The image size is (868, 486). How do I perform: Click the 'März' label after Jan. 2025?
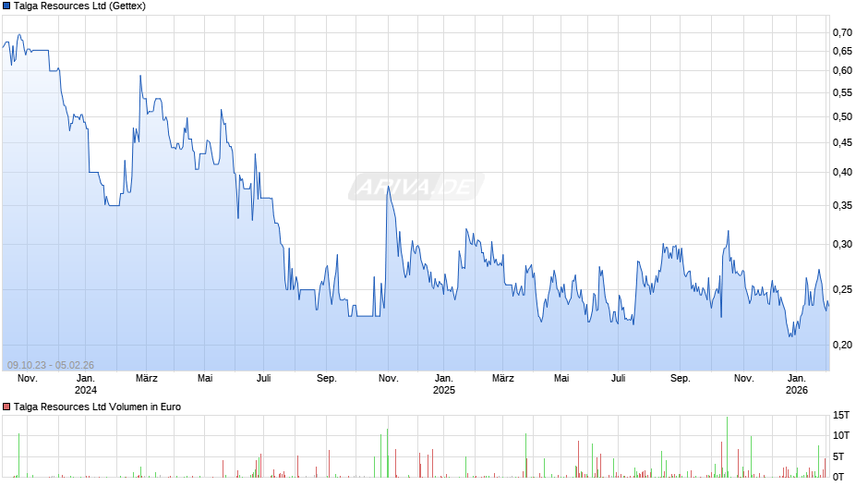point(503,379)
